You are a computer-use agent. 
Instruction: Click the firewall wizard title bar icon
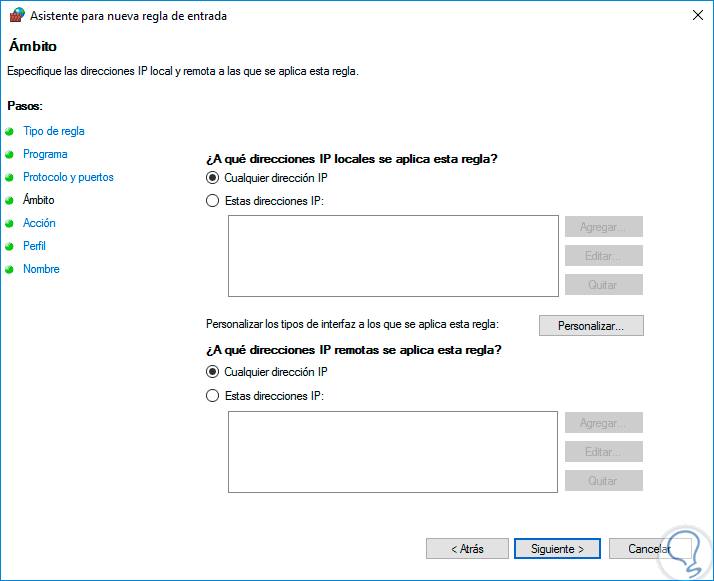[x=17, y=15]
